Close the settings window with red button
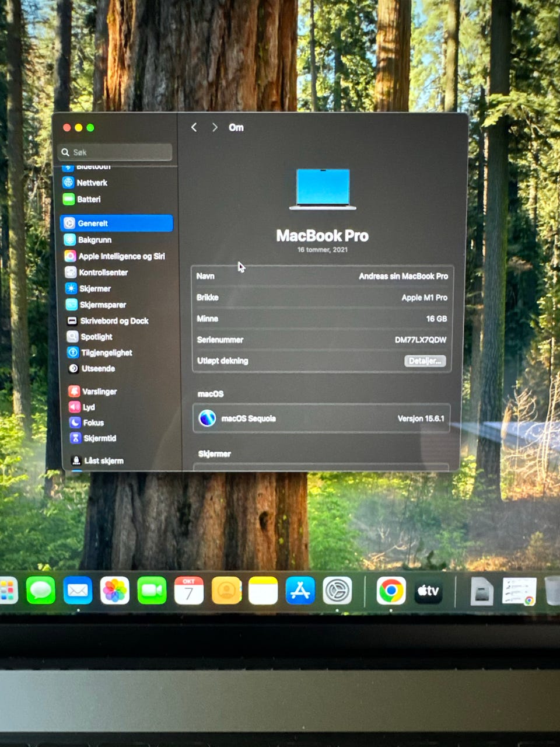The height and width of the screenshot is (747, 560). coord(67,128)
